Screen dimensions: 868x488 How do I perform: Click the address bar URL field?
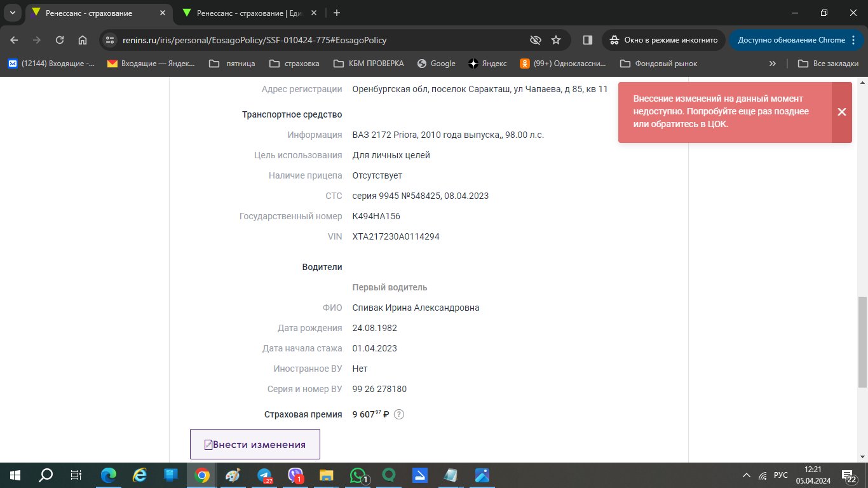pyautogui.click(x=318, y=40)
